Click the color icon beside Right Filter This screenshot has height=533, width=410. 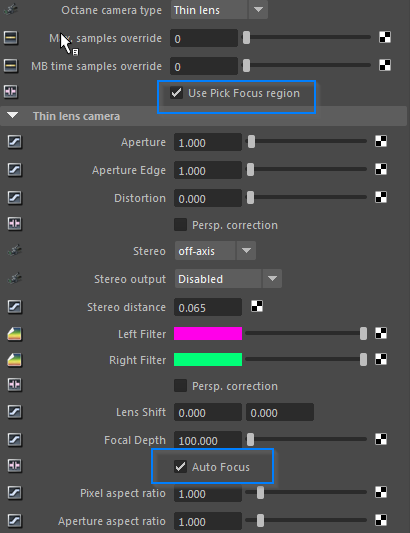pyautogui.click(x=15, y=360)
